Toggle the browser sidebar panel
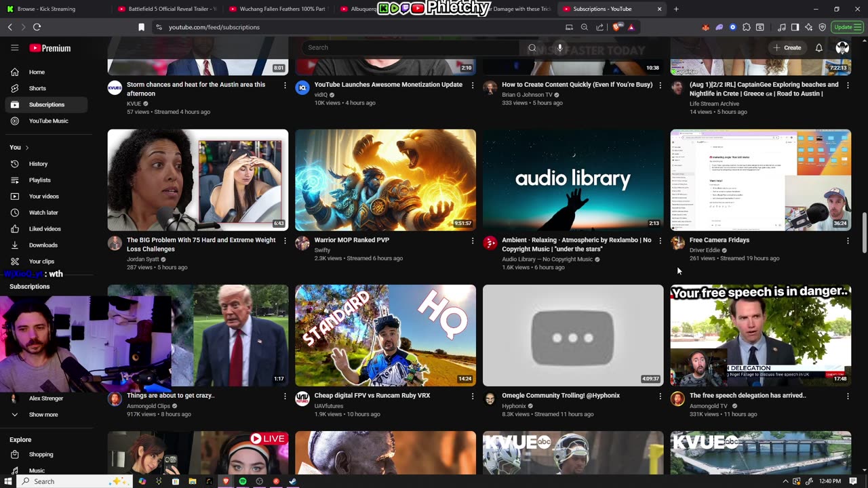 point(795,27)
